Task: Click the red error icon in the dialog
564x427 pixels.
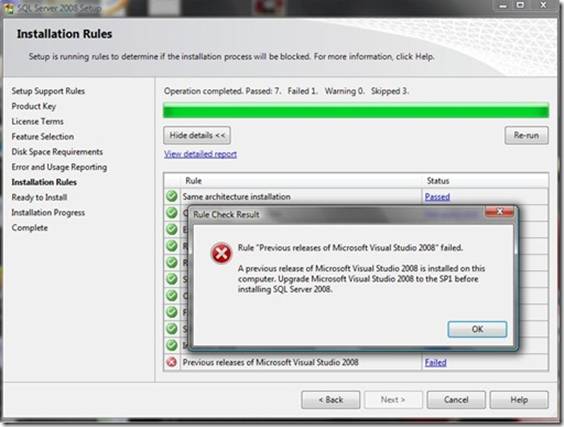Action: click(x=221, y=253)
